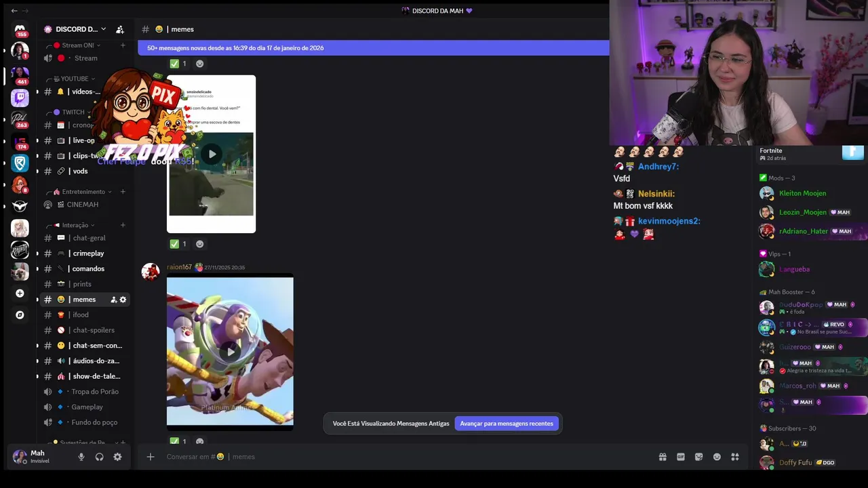Create channel in Interação category
868x488 pixels.
[x=123, y=225]
